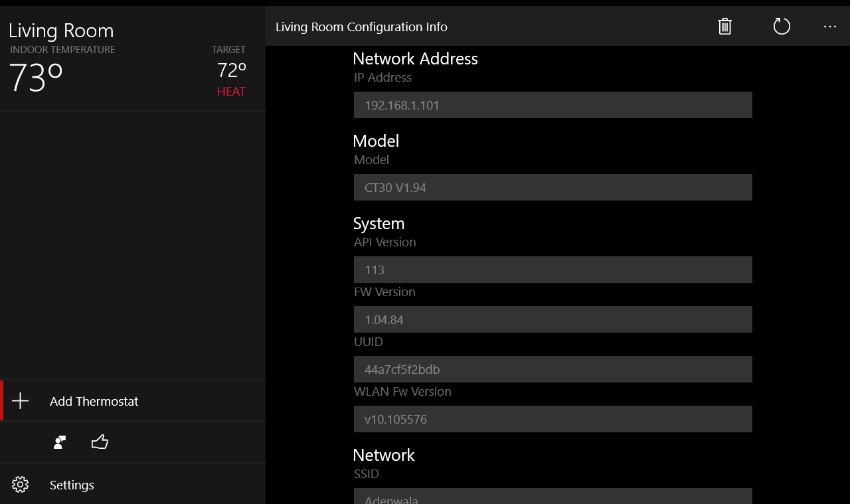Image resolution: width=850 pixels, height=504 pixels.
Task: Click the IP Address field 192.168.1.101
Action: [x=552, y=105]
